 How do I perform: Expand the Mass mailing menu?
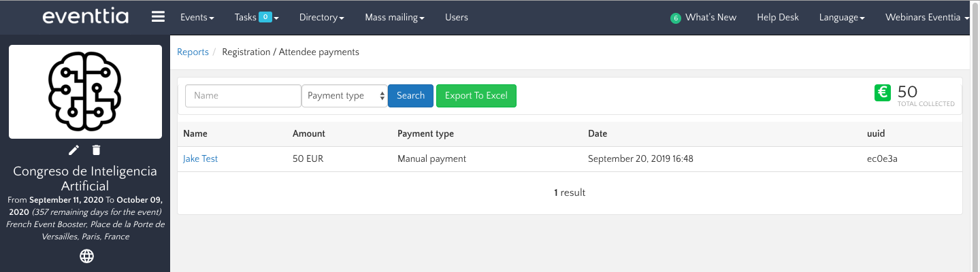point(395,18)
